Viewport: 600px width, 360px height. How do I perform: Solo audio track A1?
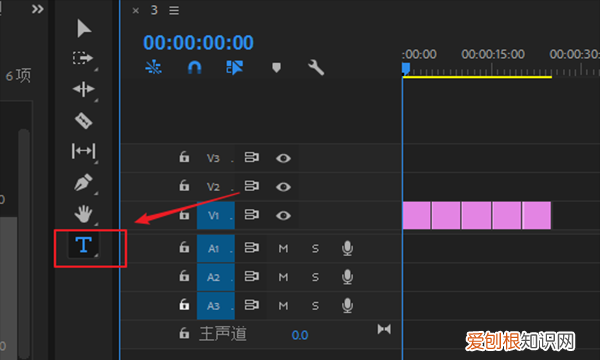click(x=315, y=249)
